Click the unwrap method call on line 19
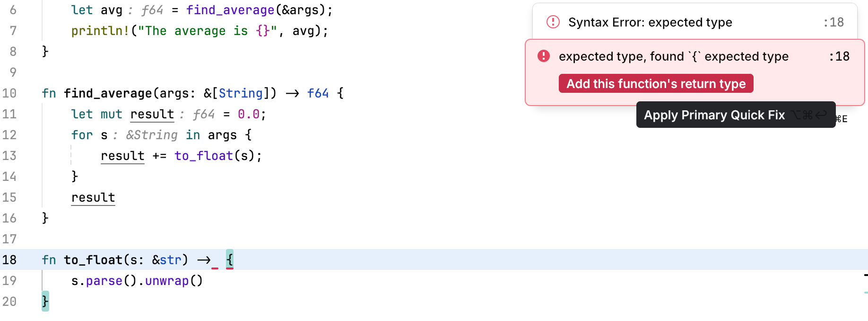 (x=167, y=281)
